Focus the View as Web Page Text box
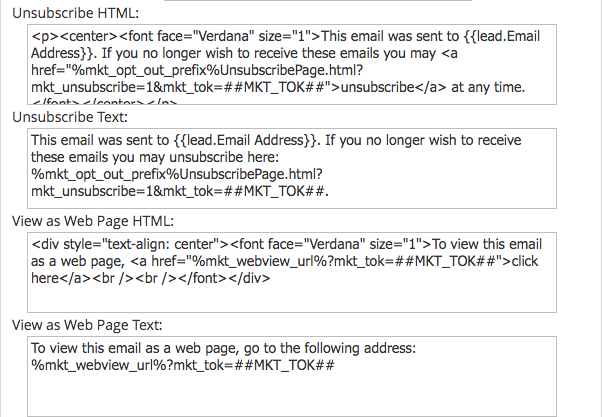 [292, 376]
